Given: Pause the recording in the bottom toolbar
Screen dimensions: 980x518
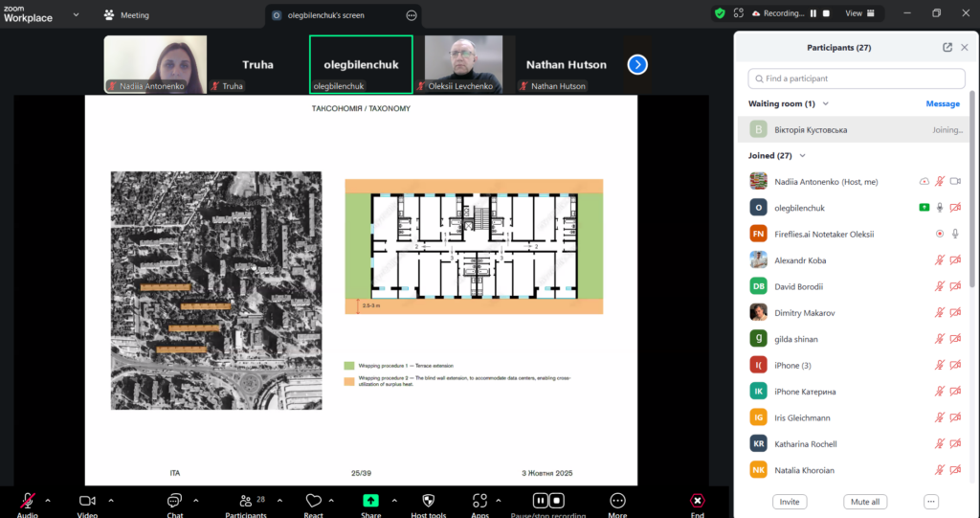Looking at the screenshot, I should coord(540,501).
